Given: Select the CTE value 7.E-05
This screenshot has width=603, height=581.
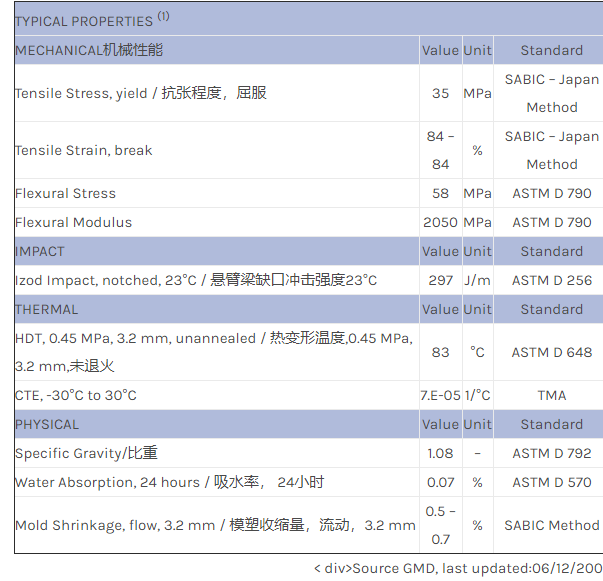Looking at the screenshot, I should pos(440,395).
